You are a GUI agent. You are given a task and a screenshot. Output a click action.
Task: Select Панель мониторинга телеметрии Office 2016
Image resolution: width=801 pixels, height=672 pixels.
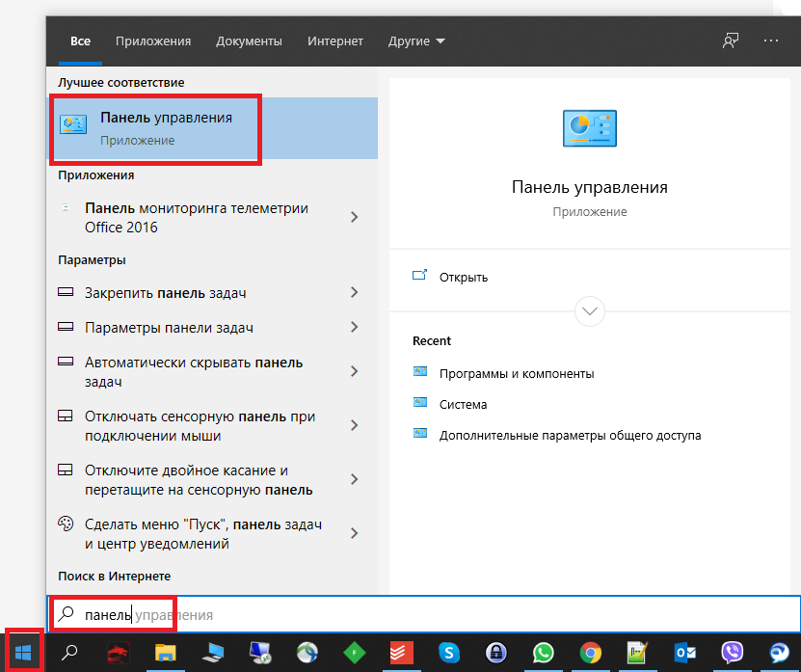click(x=197, y=218)
